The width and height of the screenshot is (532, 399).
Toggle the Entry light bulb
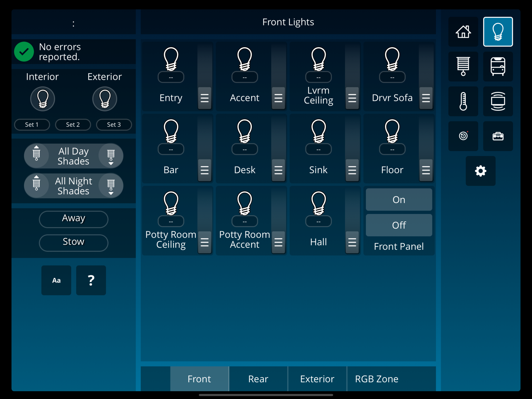click(x=171, y=59)
